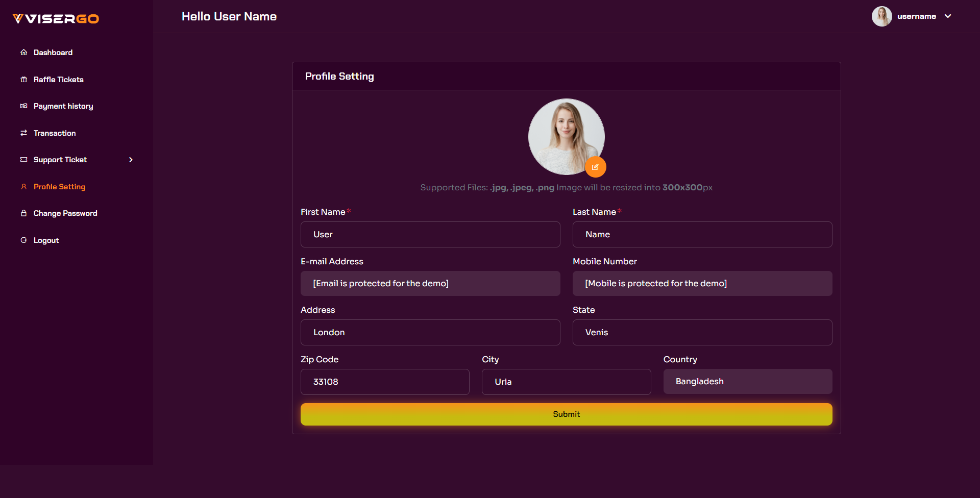Click the orange edit profile picture icon

[x=595, y=167]
